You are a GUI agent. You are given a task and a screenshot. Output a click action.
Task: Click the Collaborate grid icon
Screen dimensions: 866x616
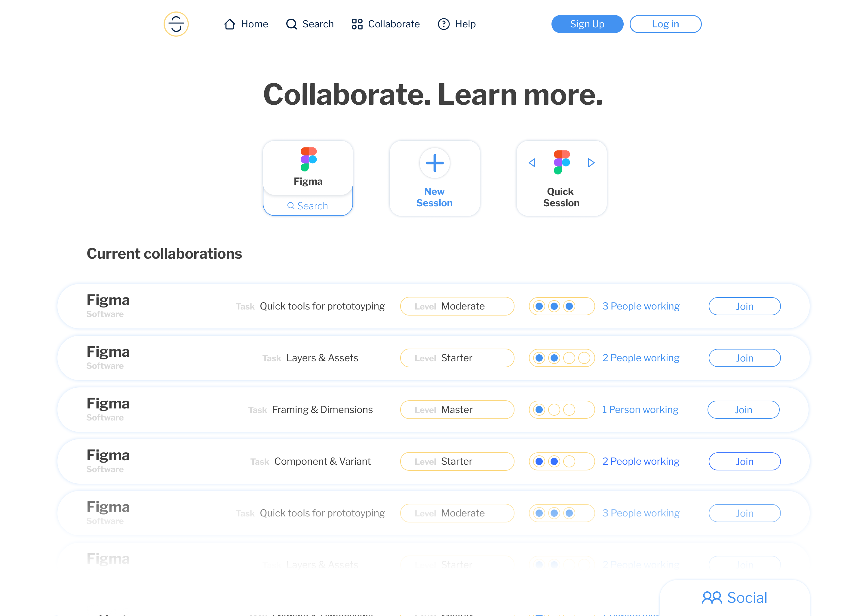[357, 24]
